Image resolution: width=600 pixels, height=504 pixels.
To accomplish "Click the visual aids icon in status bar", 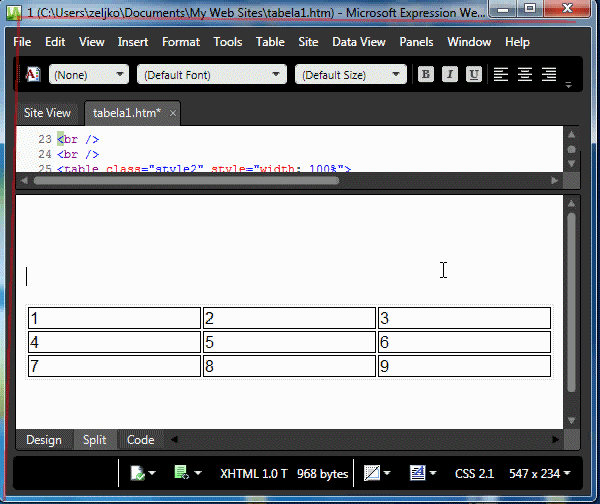I will pos(372,473).
